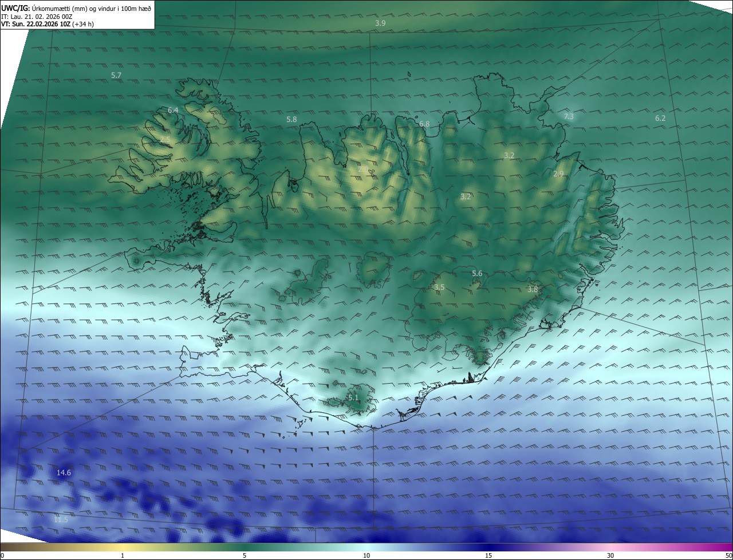Select the 5.8 value label

(291, 120)
